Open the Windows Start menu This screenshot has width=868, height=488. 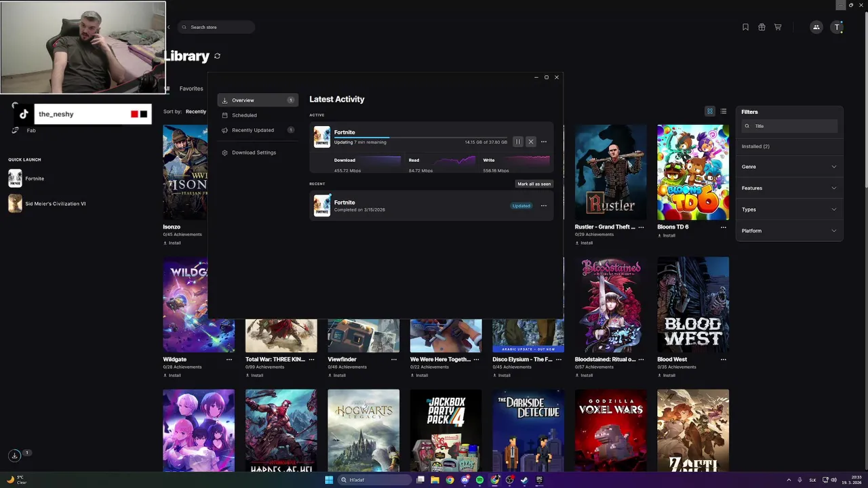tap(329, 480)
